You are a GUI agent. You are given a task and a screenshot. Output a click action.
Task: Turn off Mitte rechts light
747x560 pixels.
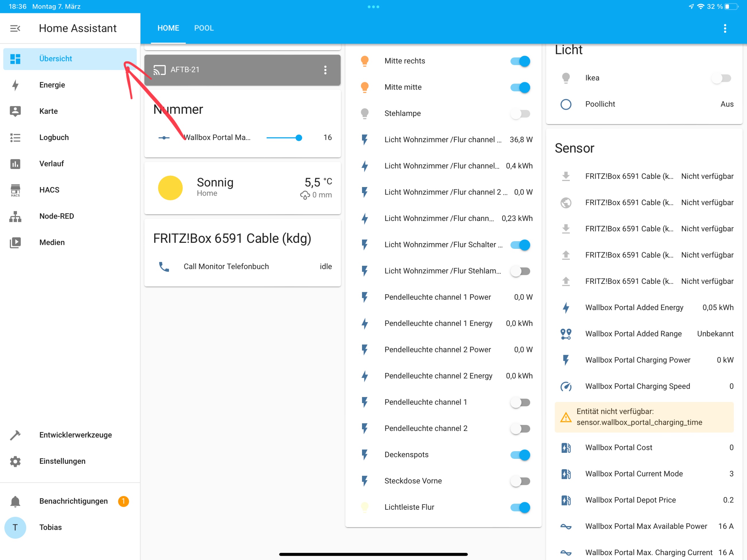click(520, 61)
